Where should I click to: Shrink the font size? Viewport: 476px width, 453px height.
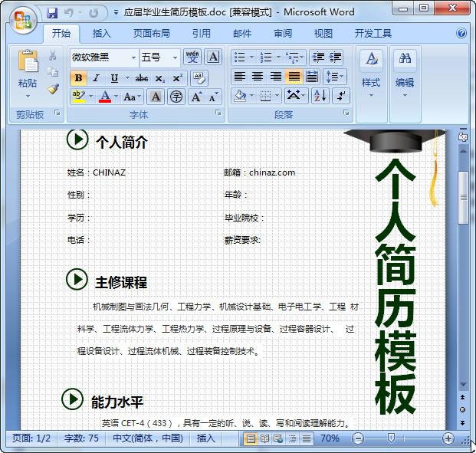pos(213,97)
